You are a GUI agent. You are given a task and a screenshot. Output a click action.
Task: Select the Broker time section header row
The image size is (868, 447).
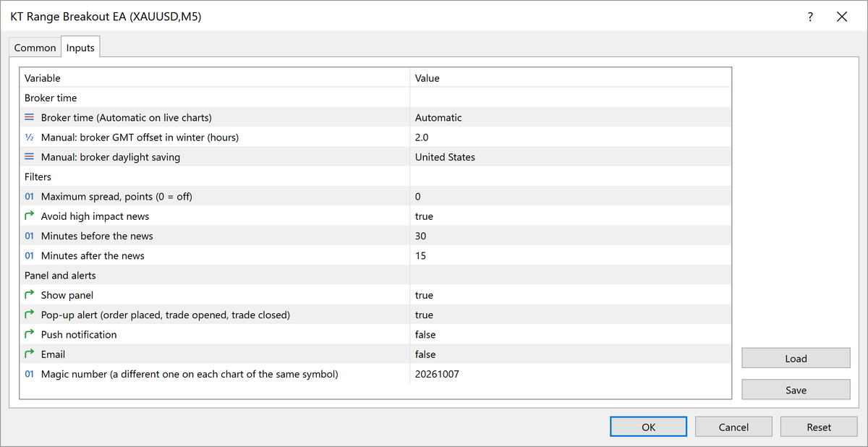[376, 98]
